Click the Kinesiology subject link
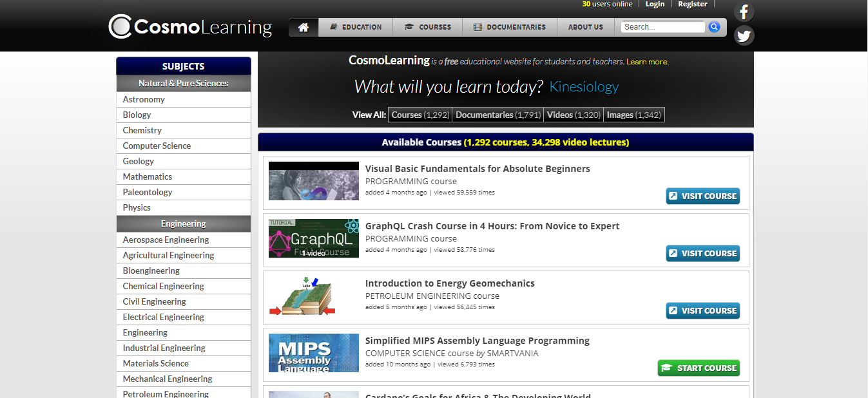Viewport: 868px width, 398px height. click(584, 86)
